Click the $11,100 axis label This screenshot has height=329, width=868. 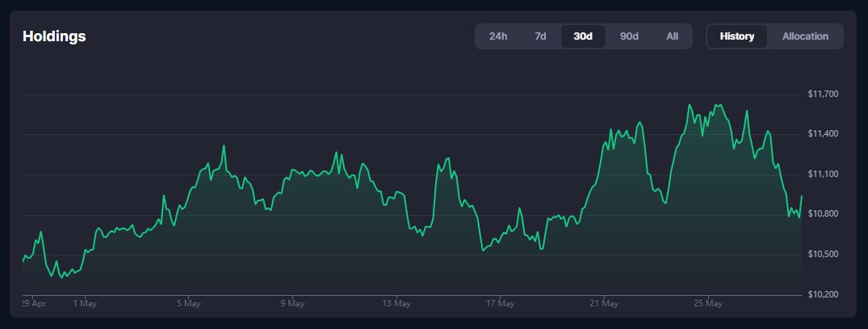823,175
